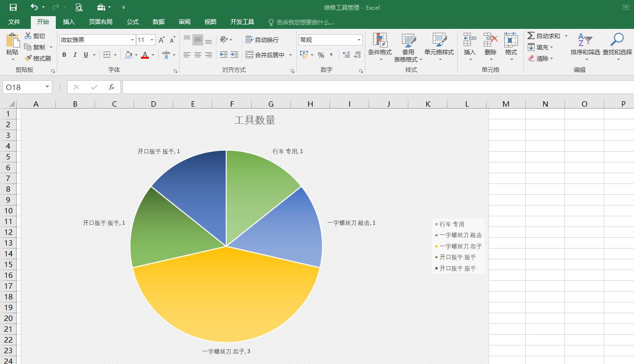
Task: Toggle bold formatting with the B button
Action: pyautogui.click(x=64, y=54)
